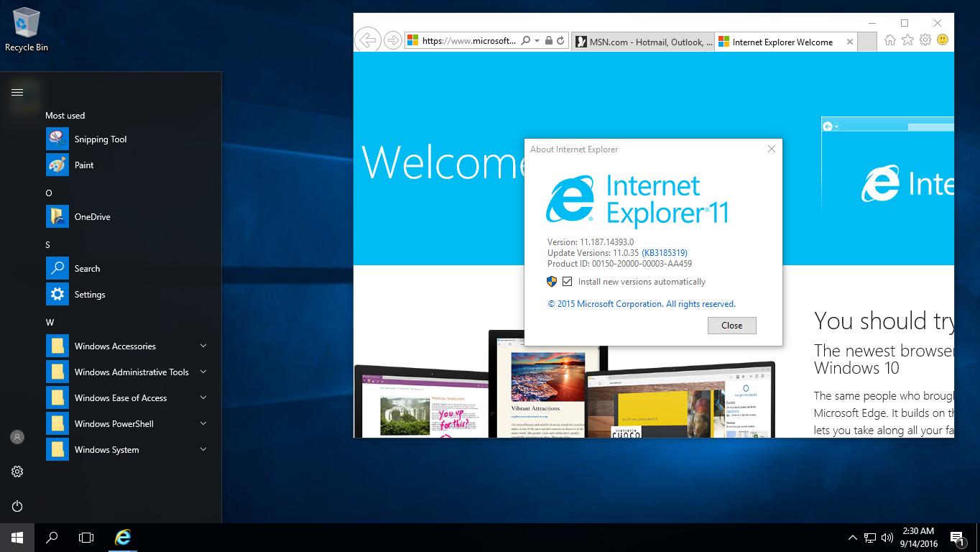Image resolution: width=980 pixels, height=552 pixels.
Task: Click the Most used heading
Action: pyautogui.click(x=65, y=115)
